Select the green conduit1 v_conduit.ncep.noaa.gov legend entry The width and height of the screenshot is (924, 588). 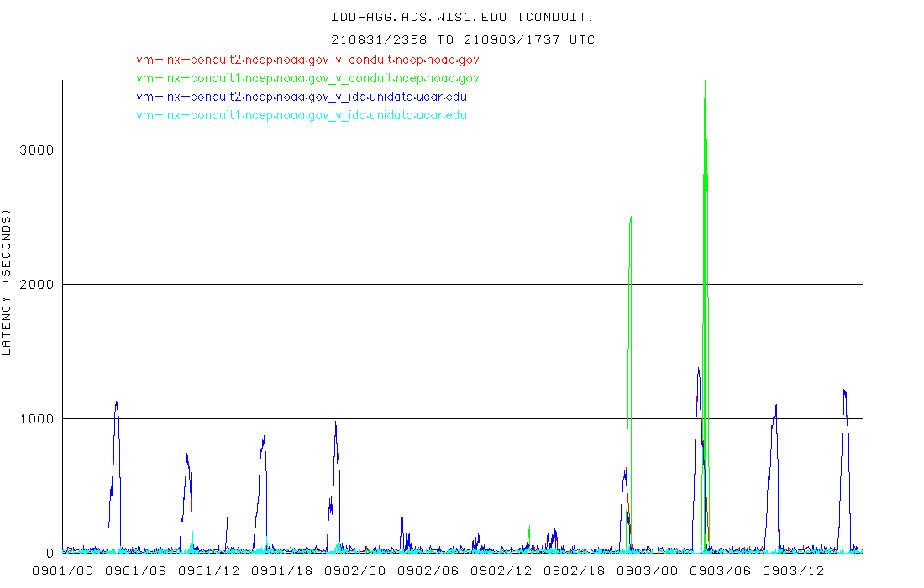tap(307, 78)
